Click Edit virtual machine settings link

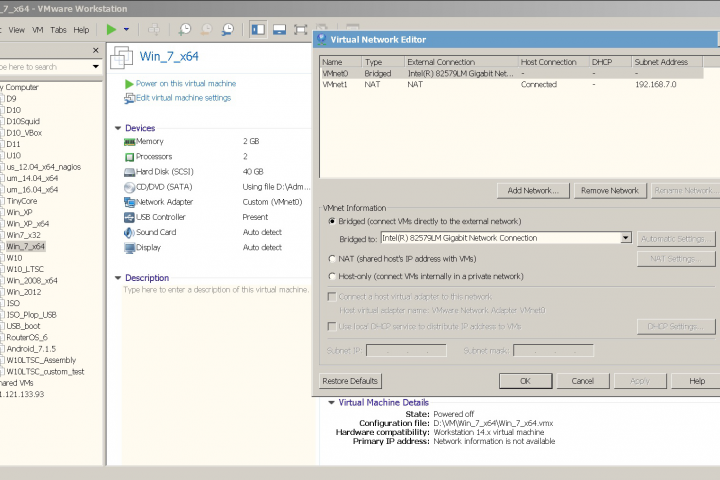click(x=183, y=98)
